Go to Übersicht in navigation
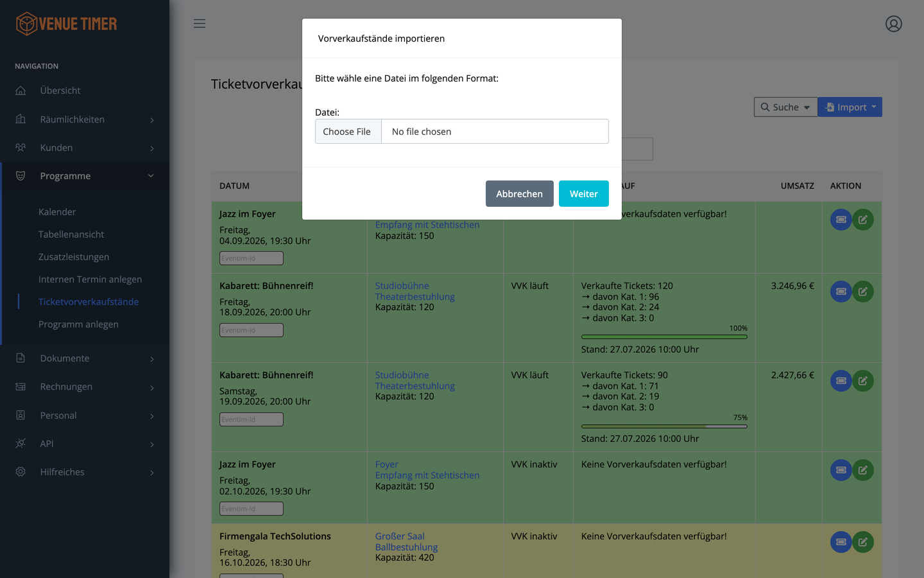 tap(60, 91)
